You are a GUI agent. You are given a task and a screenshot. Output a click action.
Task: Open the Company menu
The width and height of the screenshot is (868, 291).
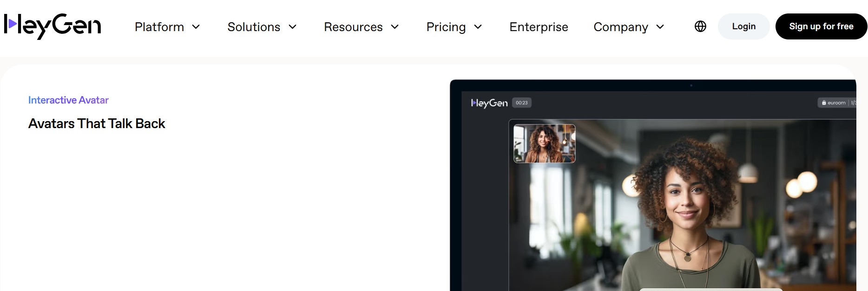(621, 27)
